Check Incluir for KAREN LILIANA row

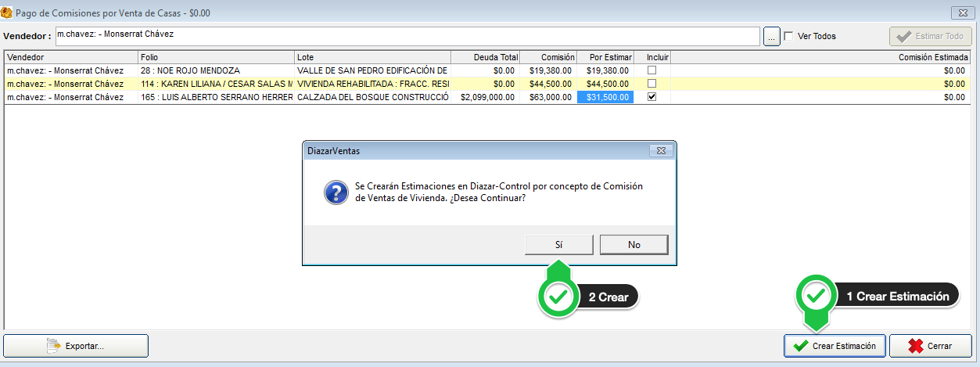[x=652, y=84]
